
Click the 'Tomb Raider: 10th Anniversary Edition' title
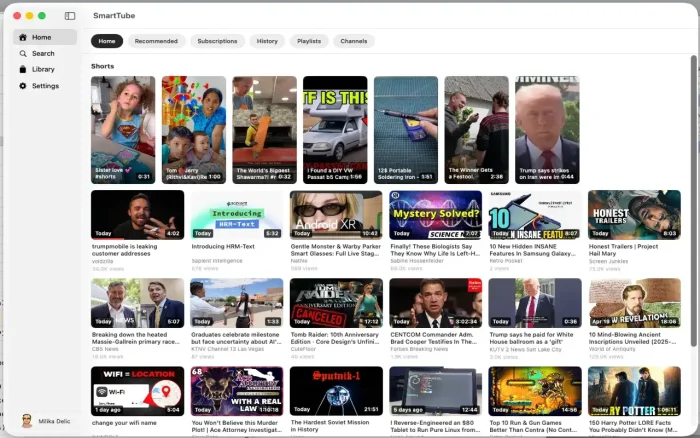click(335, 338)
